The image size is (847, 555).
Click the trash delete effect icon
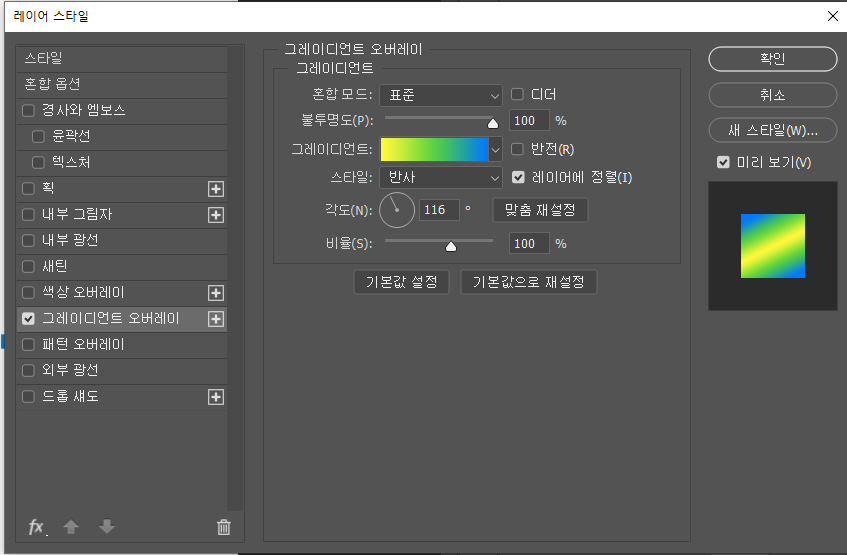pyautogui.click(x=224, y=527)
